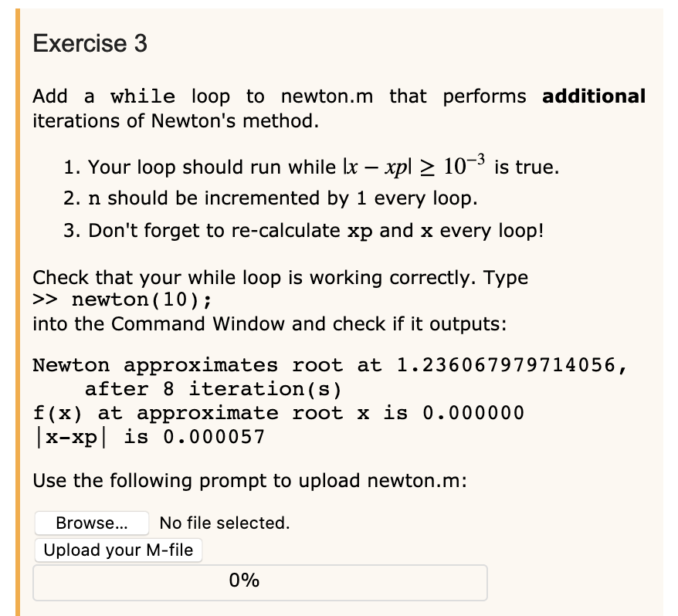Click the 'after 8 iteration(s)' output line
The width and height of the screenshot is (678, 616).
[214, 389]
